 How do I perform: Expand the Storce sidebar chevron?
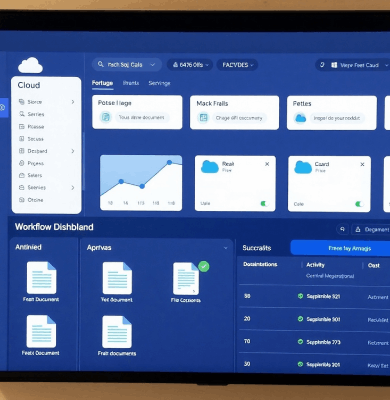click(73, 102)
